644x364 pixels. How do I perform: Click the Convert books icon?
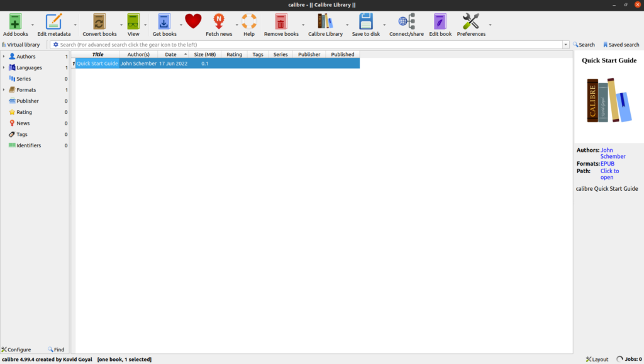click(99, 21)
